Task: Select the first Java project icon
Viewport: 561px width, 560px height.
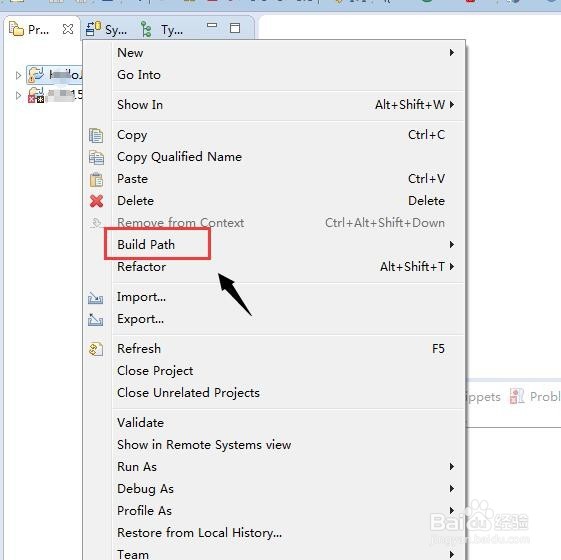Action: pyautogui.click(x=36, y=75)
